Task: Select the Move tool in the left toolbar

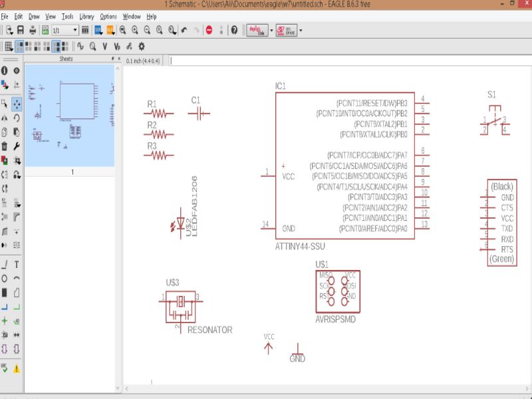Action: [16, 104]
